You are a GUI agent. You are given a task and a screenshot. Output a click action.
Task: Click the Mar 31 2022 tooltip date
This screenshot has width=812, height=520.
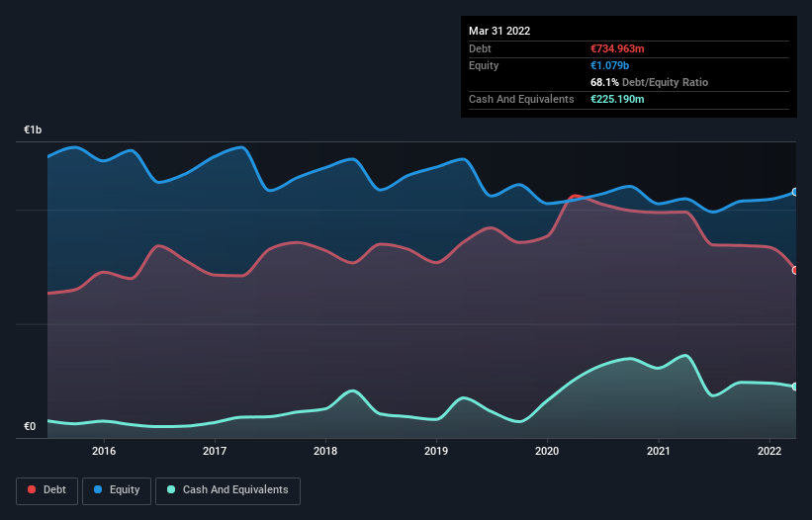tap(499, 31)
